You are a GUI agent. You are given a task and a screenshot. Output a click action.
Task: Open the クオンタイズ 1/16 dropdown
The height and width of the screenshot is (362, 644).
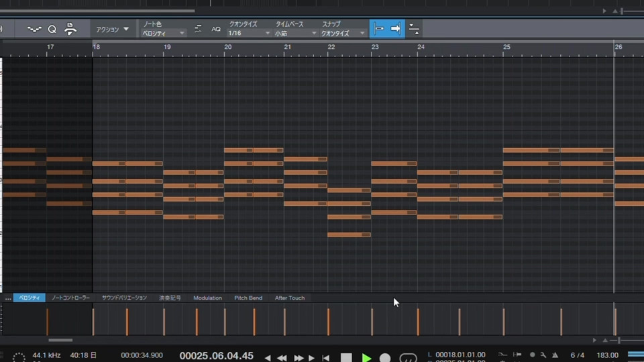coord(249,34)
